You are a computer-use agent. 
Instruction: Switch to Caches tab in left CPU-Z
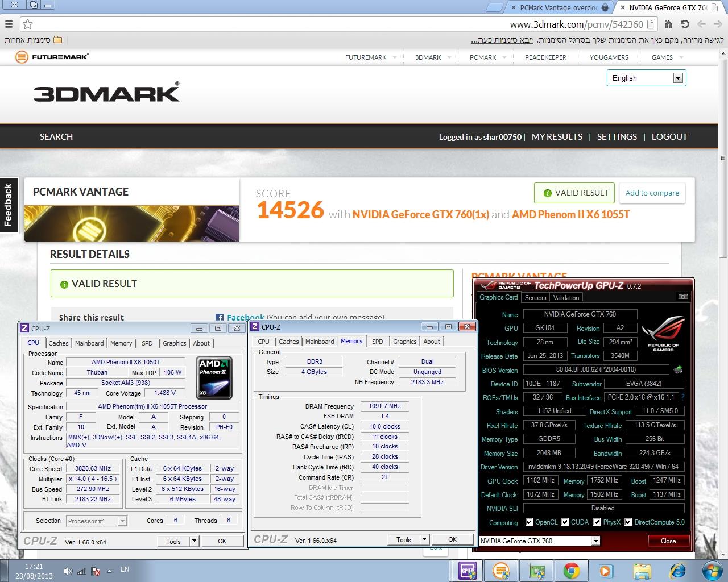point(59,343)
